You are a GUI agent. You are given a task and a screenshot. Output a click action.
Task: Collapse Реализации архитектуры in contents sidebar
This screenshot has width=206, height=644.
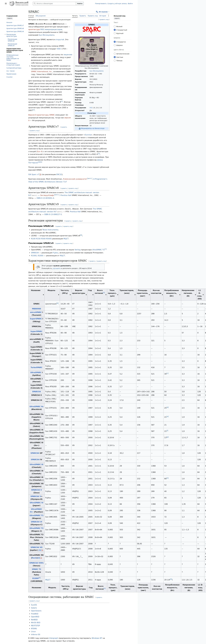click(5, 34)
